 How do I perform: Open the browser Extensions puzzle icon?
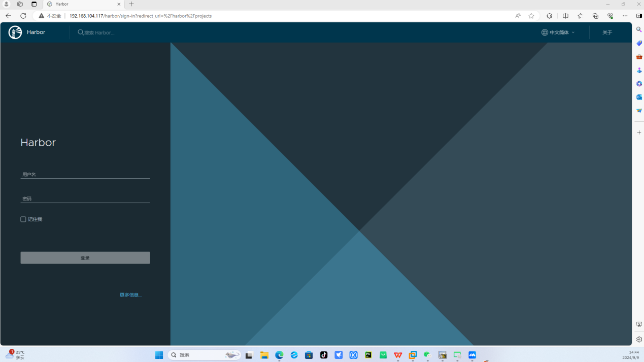550,16
